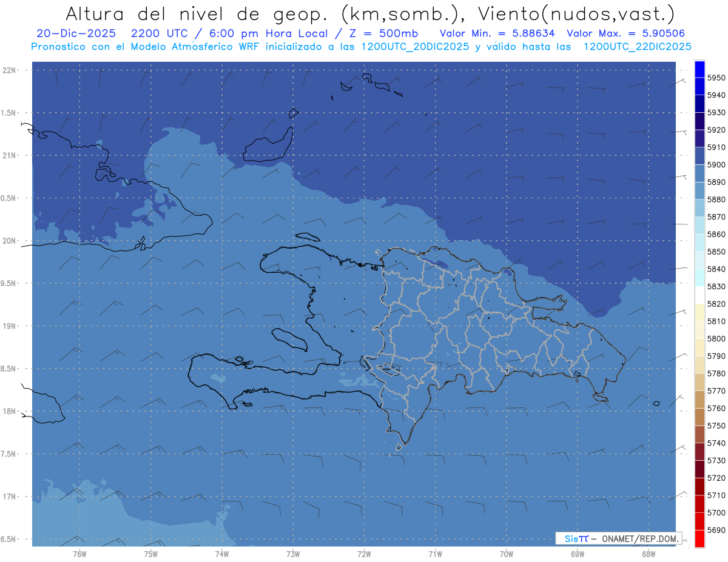Click the bright red legend swatch below 5690

(x=699, y=539)
